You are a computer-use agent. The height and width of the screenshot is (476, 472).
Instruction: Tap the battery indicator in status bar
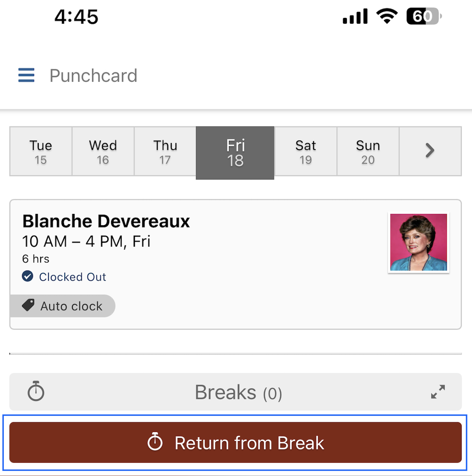pos(424,16)
